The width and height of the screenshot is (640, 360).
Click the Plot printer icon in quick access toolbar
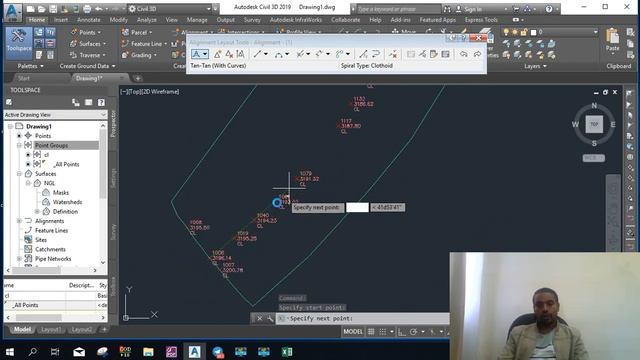point(87,9)
